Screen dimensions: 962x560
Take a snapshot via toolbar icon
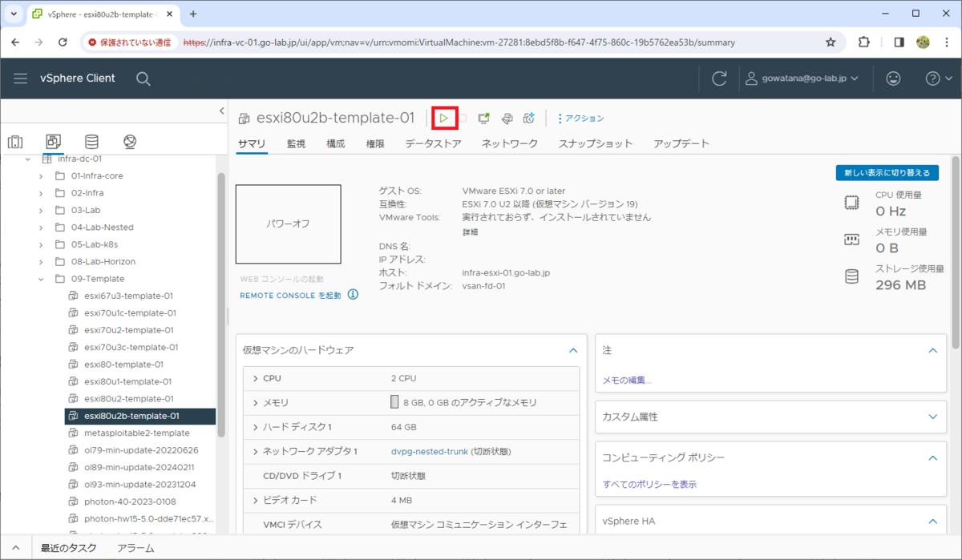528,119
